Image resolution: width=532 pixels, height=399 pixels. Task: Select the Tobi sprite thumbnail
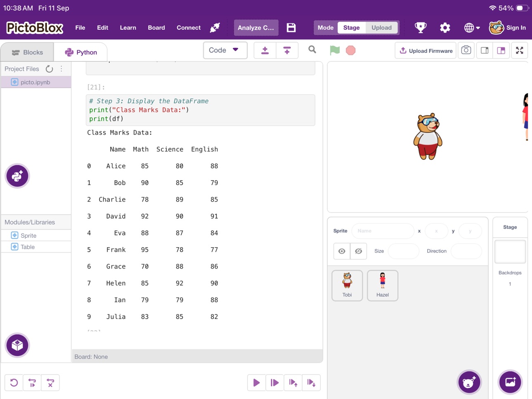point(347,286)
